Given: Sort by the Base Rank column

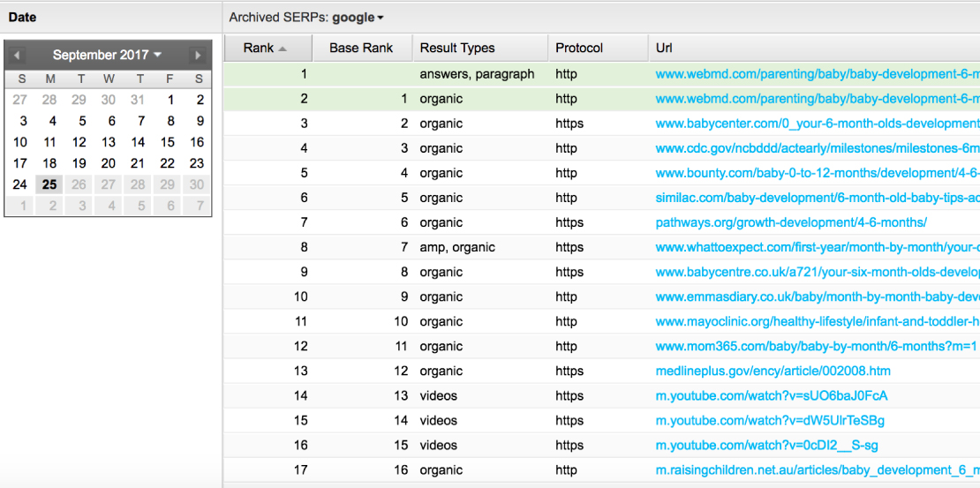Looking at the screenshot, I should coord(360,48).
